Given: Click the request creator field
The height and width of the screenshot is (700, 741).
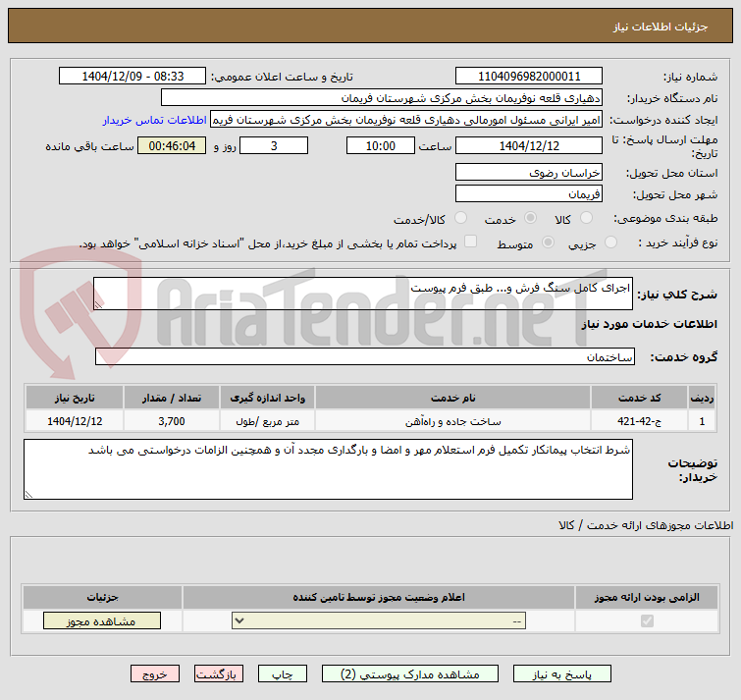Looking at the screenshot, I should click(406, 120).
